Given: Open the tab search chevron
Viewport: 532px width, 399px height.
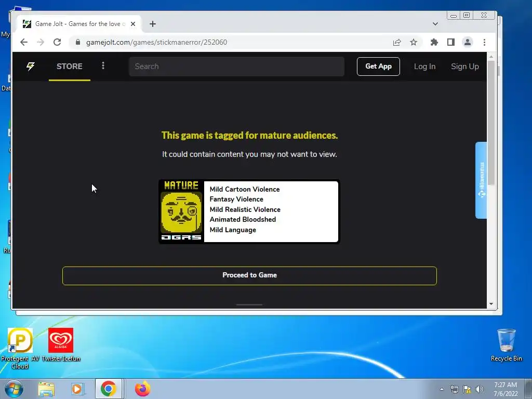Looking at the screenshot, I should (x=435, y=24).
